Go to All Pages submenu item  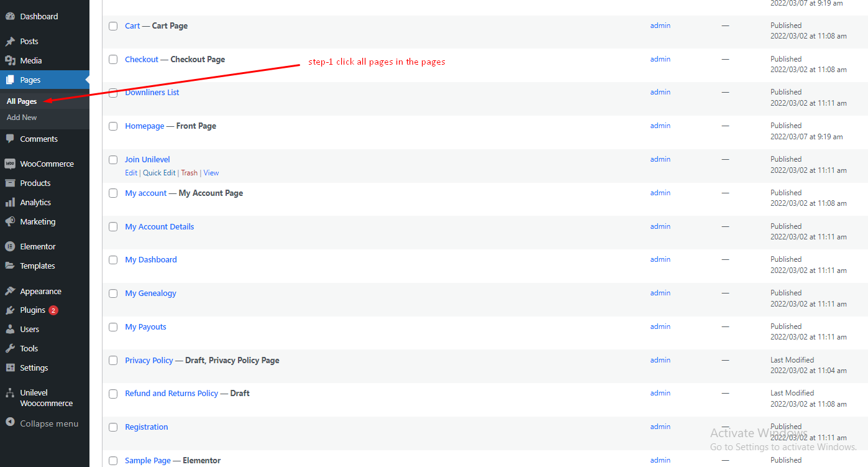(22, 101)
